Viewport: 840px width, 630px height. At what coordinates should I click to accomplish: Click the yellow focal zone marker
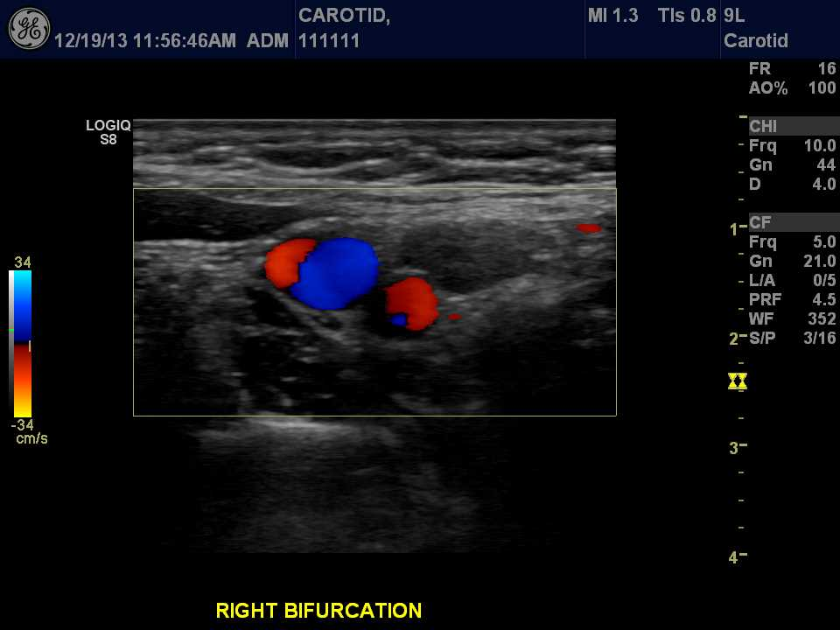point(737,381)
